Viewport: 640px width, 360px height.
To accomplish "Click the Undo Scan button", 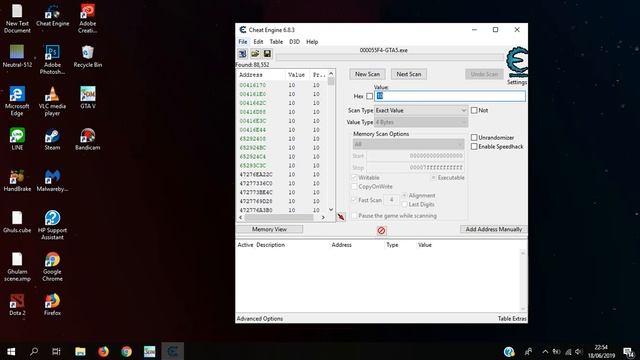I will 484,74.
